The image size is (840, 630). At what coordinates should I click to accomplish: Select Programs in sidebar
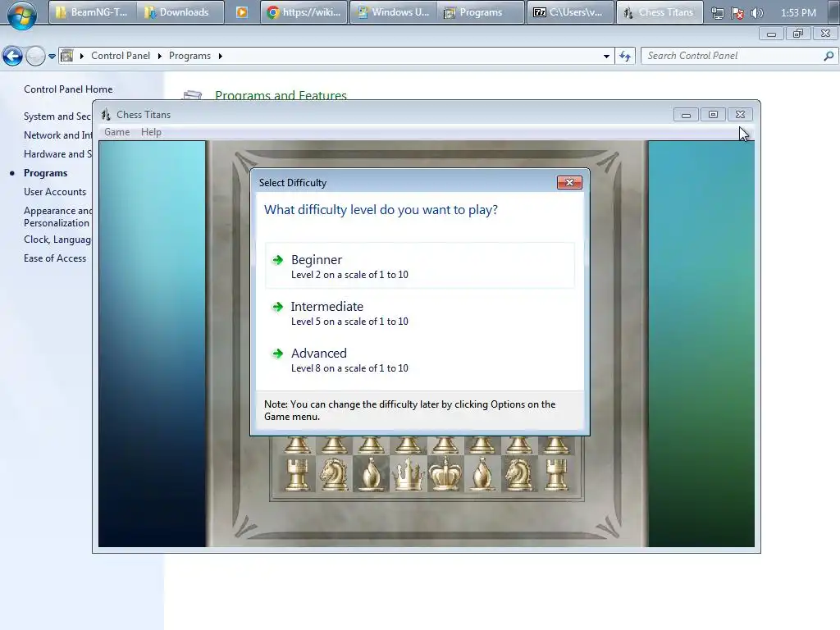coord(46,173)
